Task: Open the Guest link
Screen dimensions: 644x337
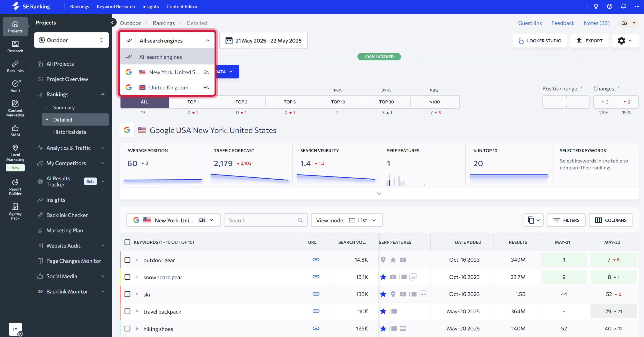Action: [x=530, y=23]
